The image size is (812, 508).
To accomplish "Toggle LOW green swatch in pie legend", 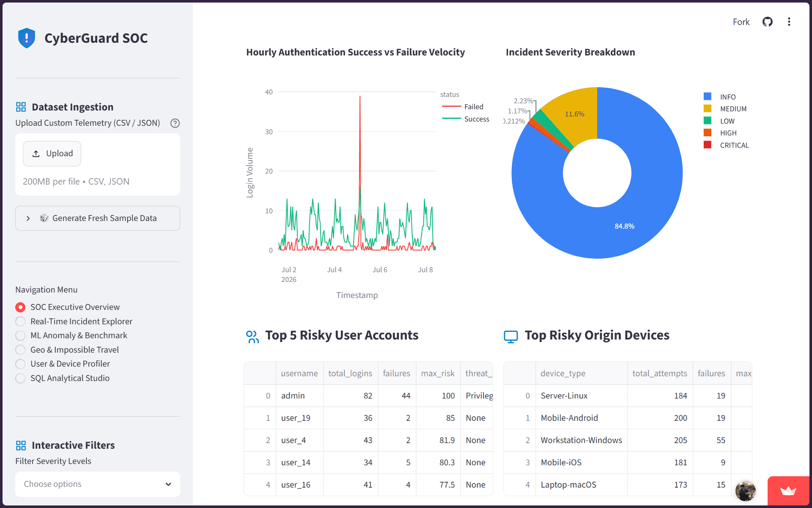I will pyautogui.click(x=707, y=121).
